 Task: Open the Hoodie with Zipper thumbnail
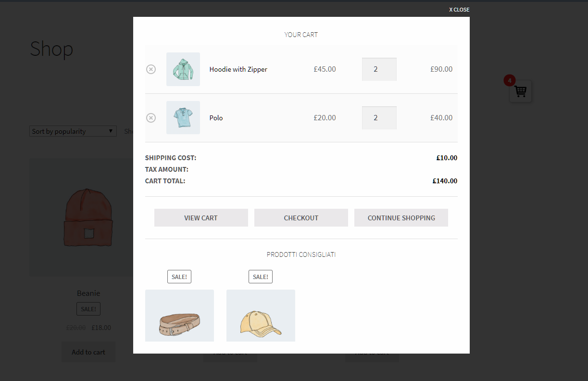coord(183,69)
